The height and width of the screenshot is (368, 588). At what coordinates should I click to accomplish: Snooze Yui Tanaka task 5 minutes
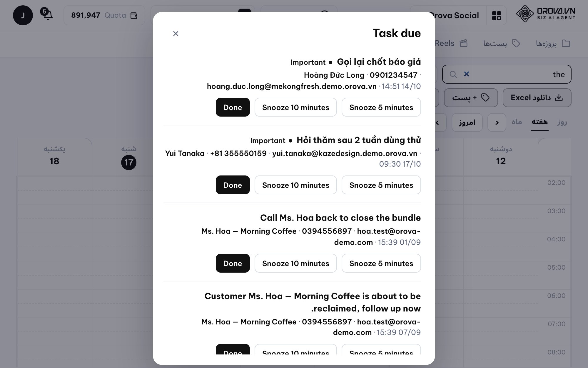click(x=381, y=185)
